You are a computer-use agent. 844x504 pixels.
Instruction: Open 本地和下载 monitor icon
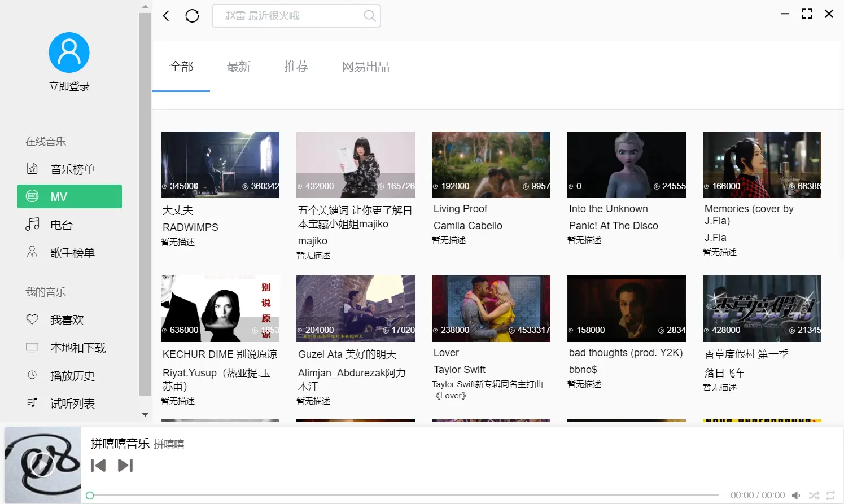point(32,348)
